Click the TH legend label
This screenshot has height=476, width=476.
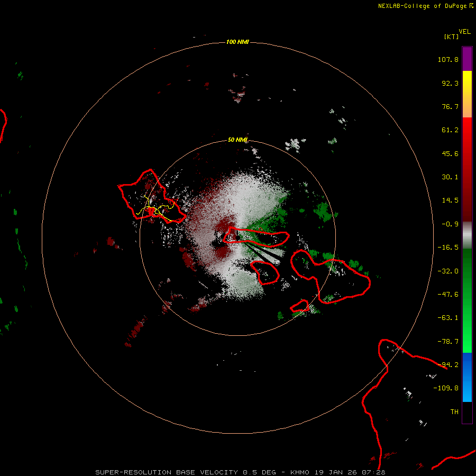(x=454, y=412)
